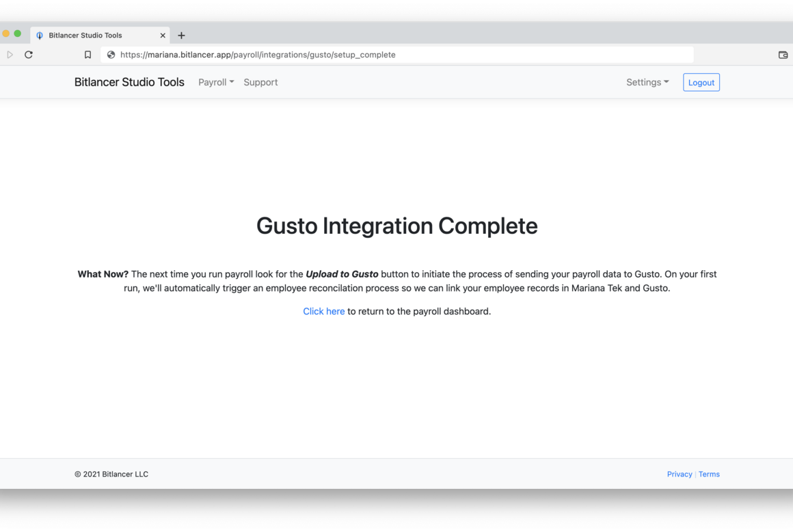Click the green maximize window button
The image size is (793, 532).
(x=18, y=34)
